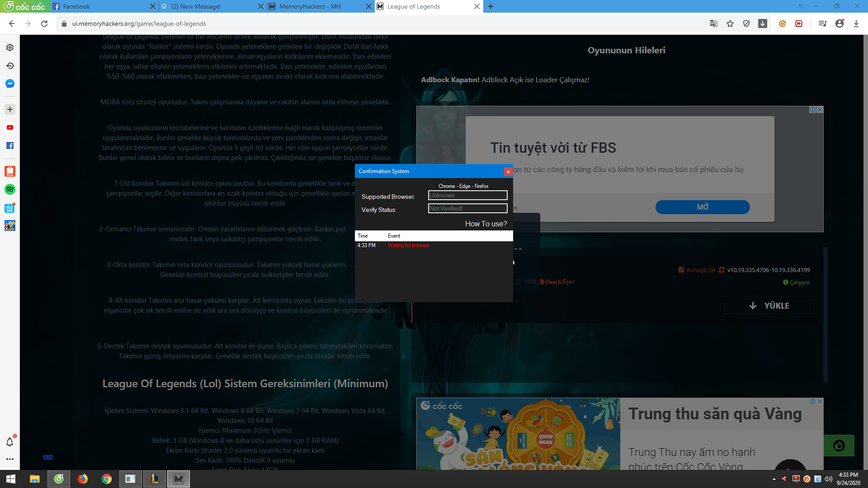The height and width of the screenshot is (488, 868).
Task: Open browsing history from the sidebar
Action: point(10,66)
